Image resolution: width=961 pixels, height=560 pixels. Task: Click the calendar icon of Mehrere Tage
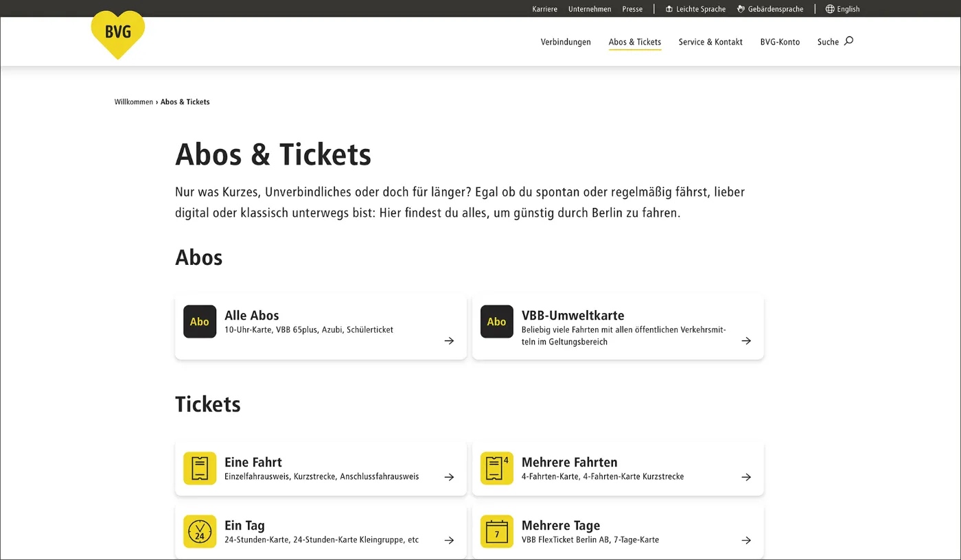pyautogui.click(x=497, y=532)
